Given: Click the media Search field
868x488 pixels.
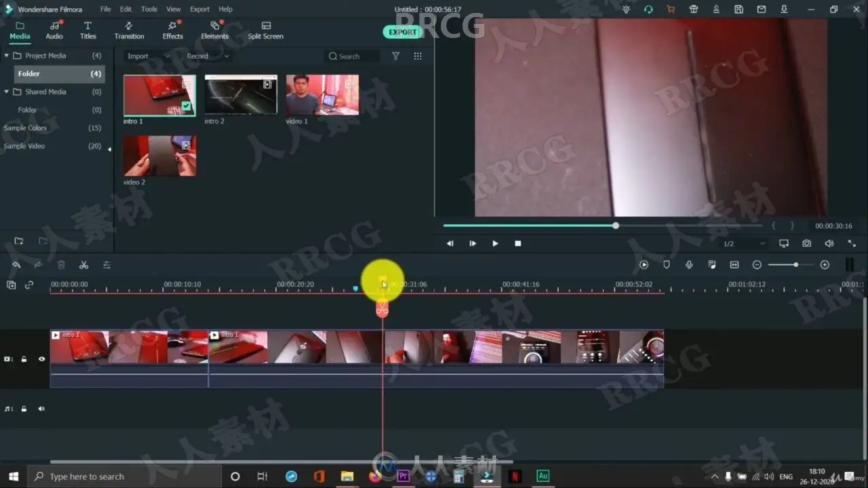Looking at the screenshot, I should coord(353,56).
